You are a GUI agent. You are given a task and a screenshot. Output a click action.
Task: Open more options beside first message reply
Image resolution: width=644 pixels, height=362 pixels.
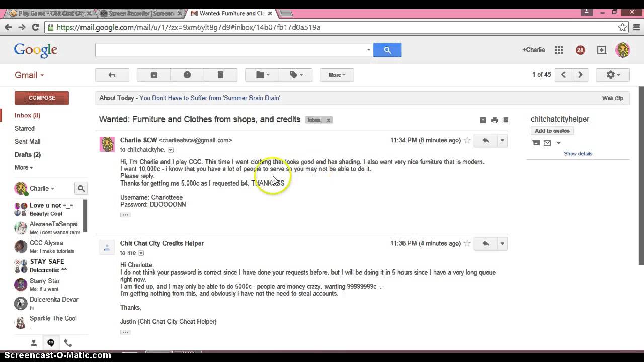[502, 141]
